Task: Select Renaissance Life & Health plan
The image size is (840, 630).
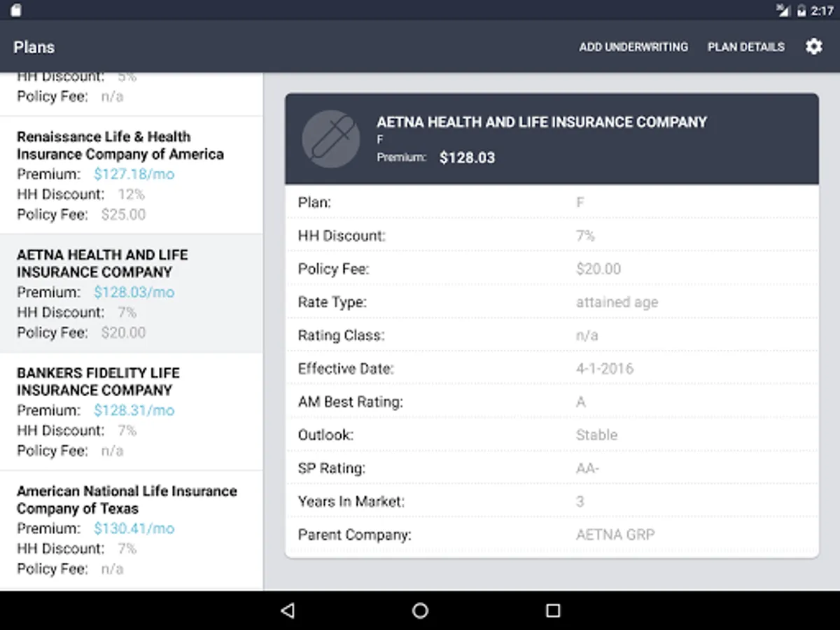Action: [131, 175]
